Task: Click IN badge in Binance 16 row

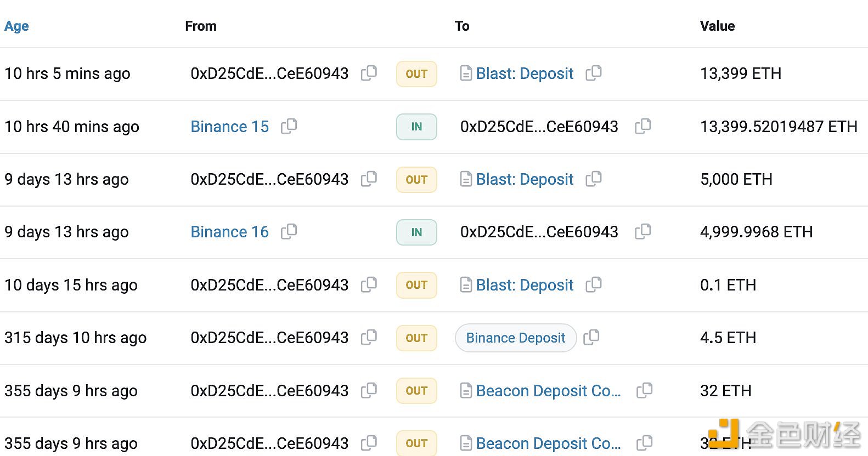Action: click(416, 232)
